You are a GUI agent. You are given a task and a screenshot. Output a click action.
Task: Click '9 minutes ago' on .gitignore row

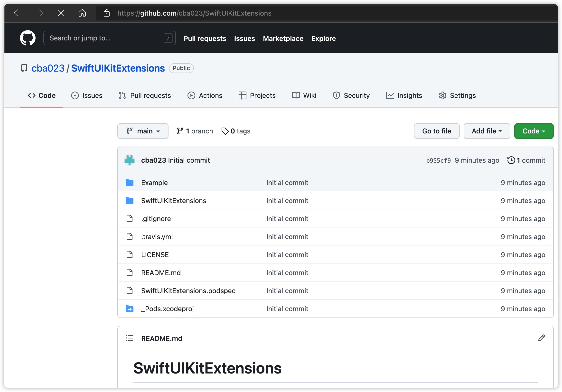click(523, 218)
